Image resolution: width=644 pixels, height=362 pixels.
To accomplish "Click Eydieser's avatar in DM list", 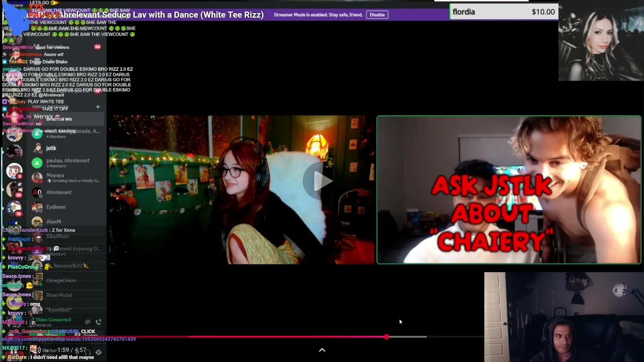I will click(x=37, y=207).
